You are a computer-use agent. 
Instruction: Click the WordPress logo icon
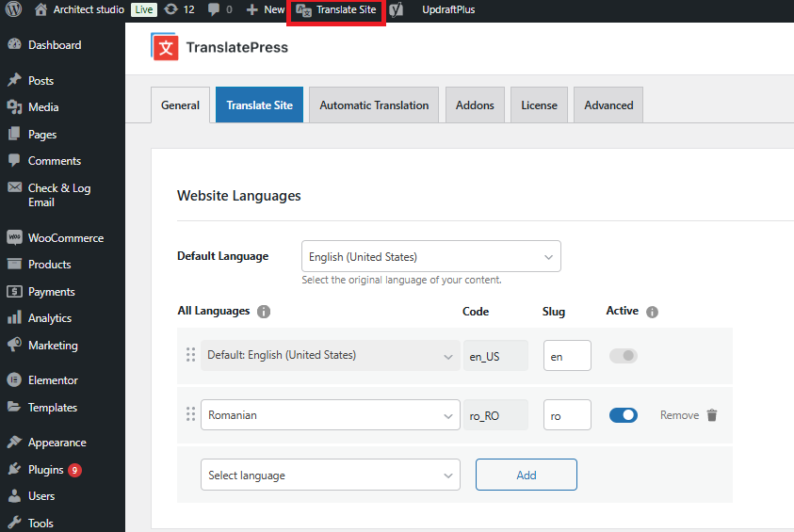click(x=14, y=9)
